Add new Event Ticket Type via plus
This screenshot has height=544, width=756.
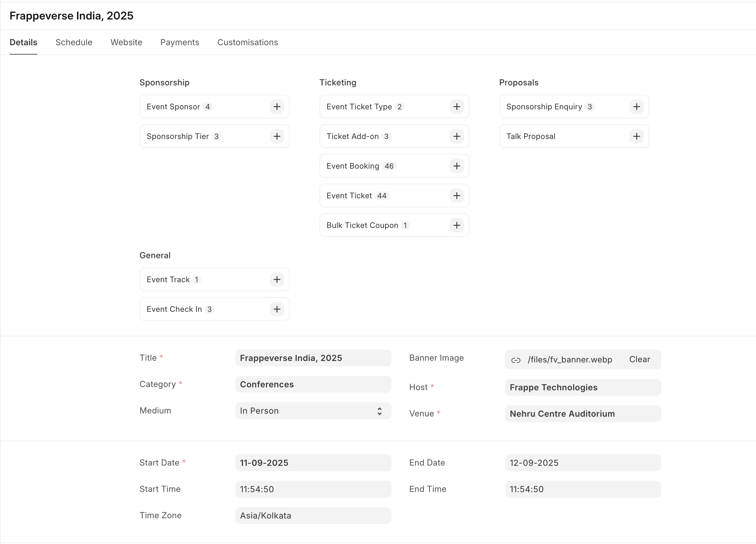[456, 107]
